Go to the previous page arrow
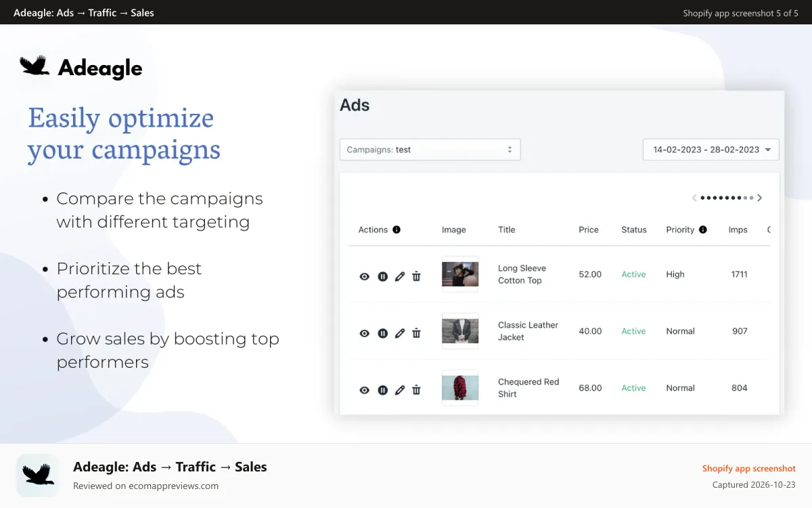This screenshot has height=508, width=812. pos(694,198)
